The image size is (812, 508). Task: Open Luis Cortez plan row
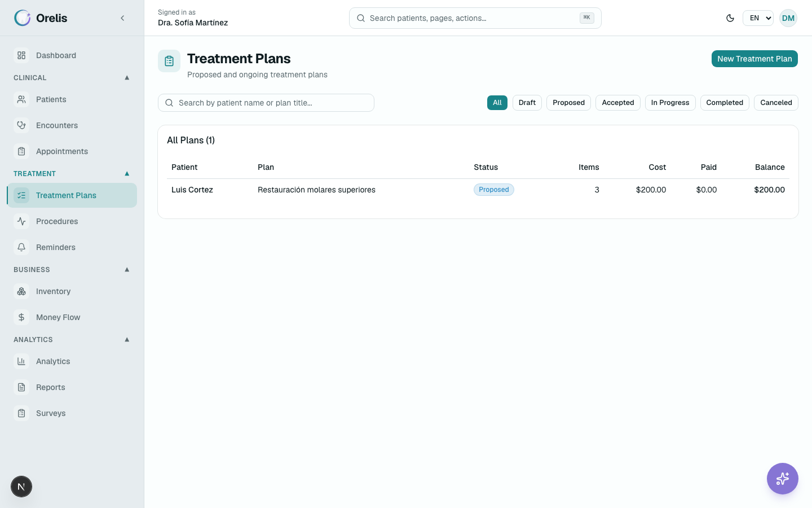coord(478,190)
